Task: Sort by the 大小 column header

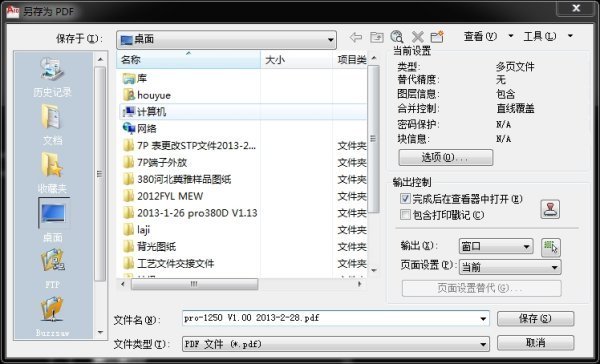Action: click(x=297, y=60)
